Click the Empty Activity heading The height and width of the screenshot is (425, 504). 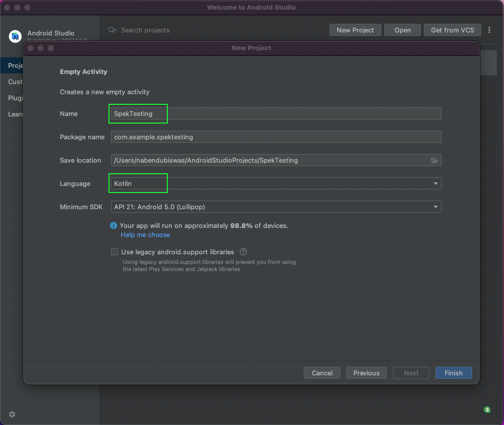pos(84,71)
